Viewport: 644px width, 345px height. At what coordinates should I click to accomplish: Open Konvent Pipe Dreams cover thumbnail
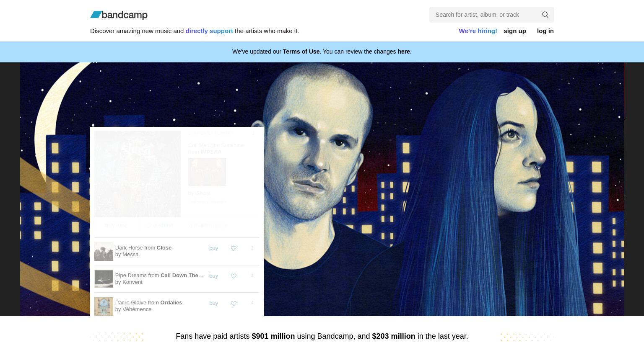tap(104, 279)
